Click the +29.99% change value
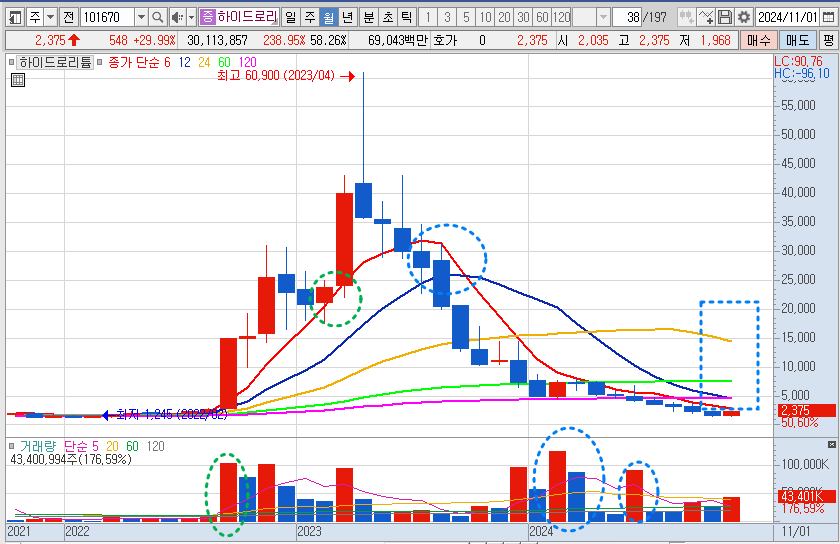Image resolution: width=840 pixels, height=544 pixels. pos(154,40)
